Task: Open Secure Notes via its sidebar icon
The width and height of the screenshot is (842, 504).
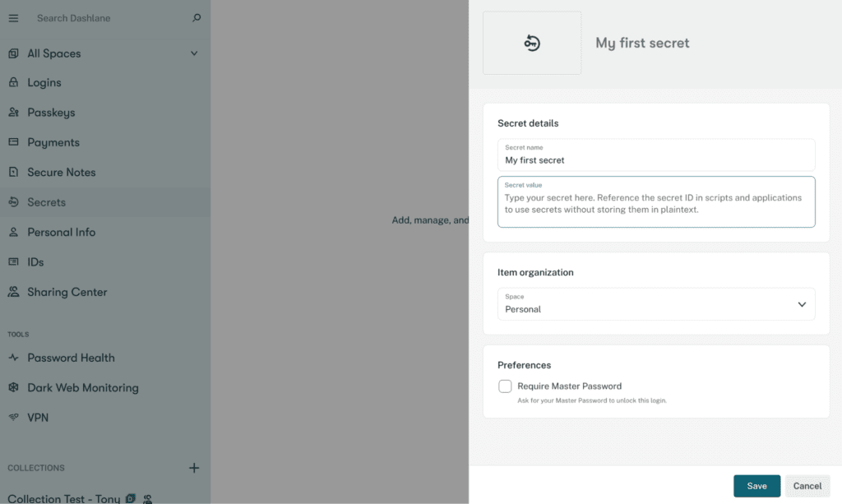Action: pyautogui.click(x=12, y=172)
